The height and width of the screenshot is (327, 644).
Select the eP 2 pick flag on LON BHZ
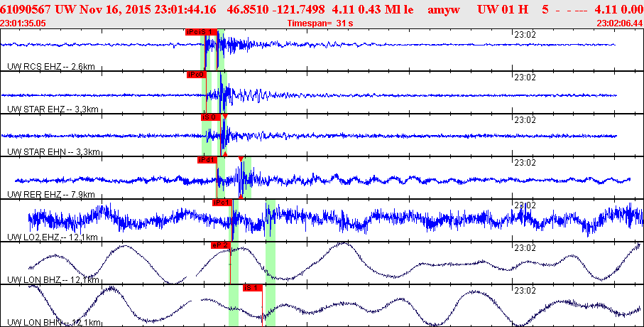[x=221, y=245]
